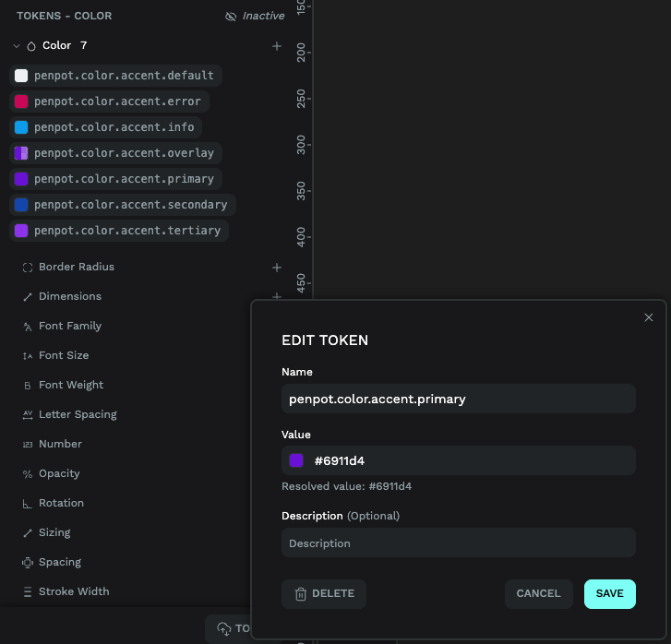Click the Border Radius token type icon
Image resolution: width=671 pixels, height=644 pixels.
(28, 268)
